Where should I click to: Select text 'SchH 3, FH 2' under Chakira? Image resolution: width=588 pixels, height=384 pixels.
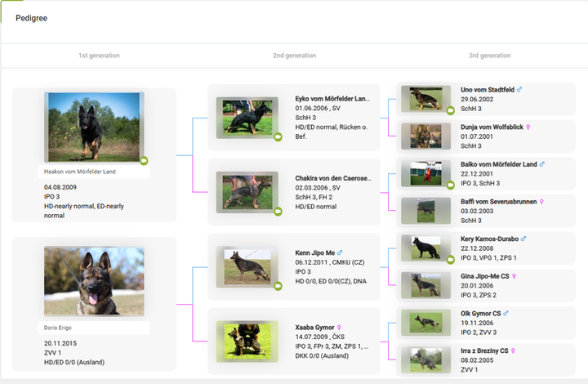pyautogui.click(x=314, y=197)
